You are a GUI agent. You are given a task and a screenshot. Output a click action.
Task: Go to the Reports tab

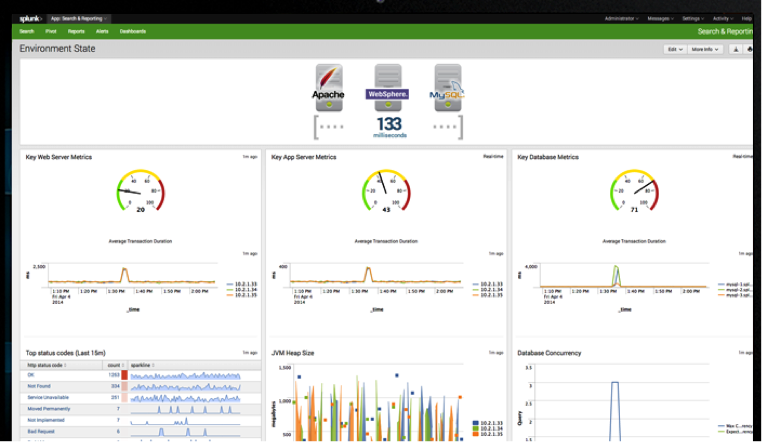pyautogui.click(x=76, y=32)
